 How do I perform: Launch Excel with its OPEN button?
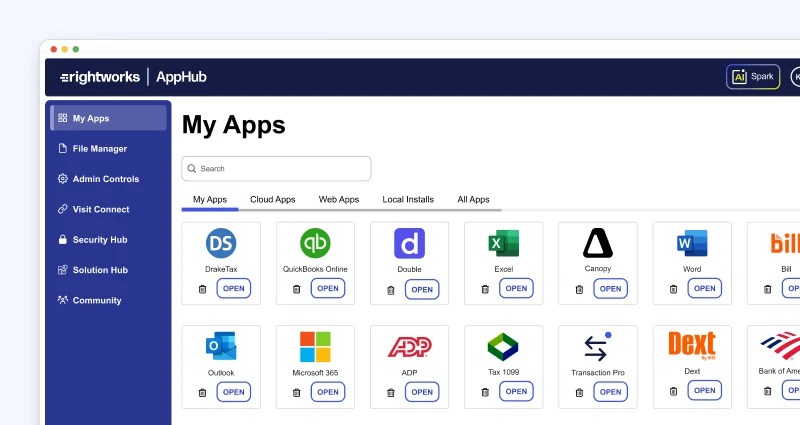point(516,288)
